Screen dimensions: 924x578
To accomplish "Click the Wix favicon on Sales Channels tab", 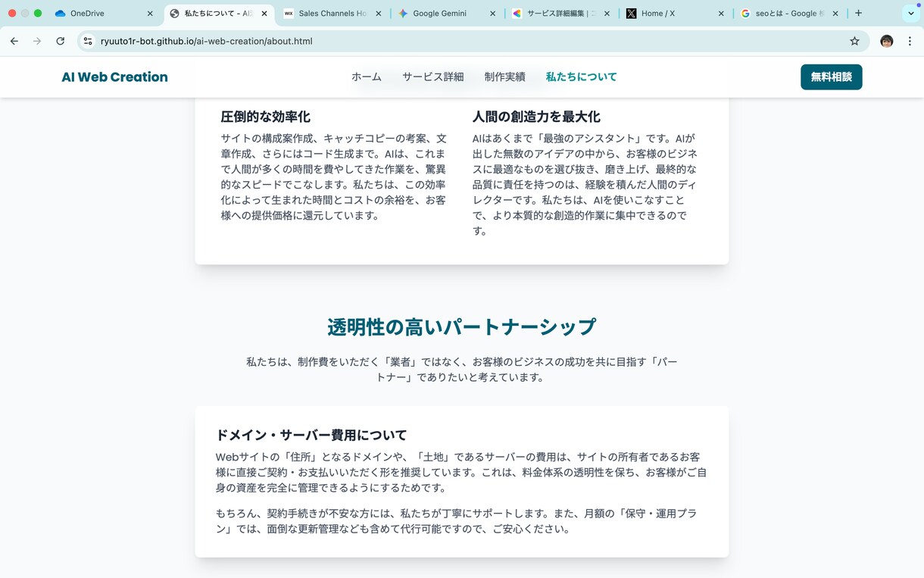I will [289, 14].
